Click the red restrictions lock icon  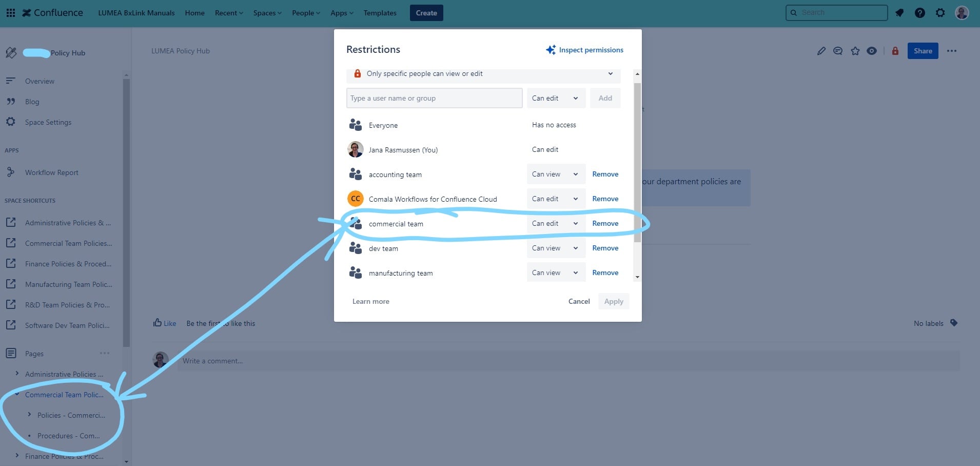pos(895,51)
